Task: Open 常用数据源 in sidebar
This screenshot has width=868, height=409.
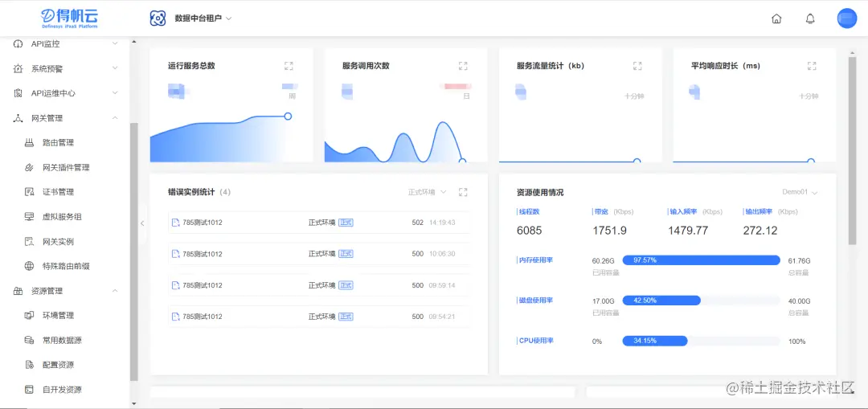Action: coord(62,340)
